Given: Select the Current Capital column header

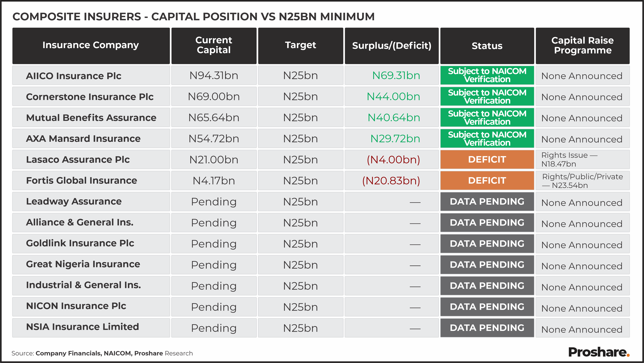Looking at the screenshot, I should pos(214,45).
